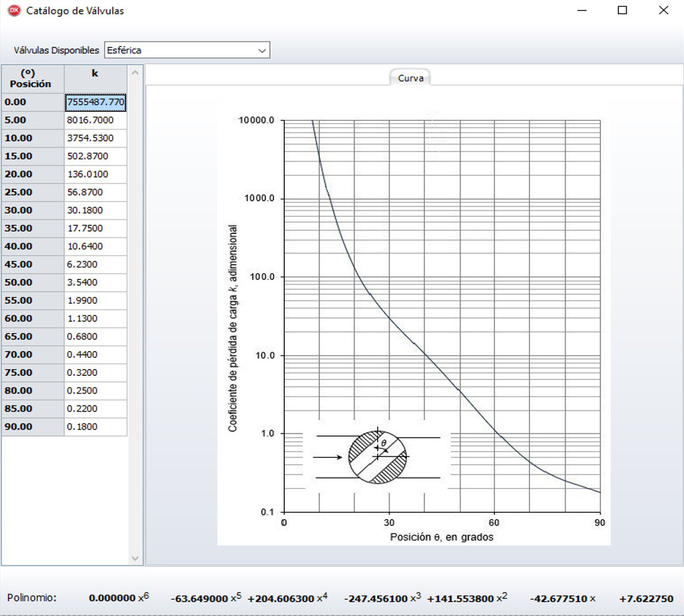The image size is (684, 616).
Task: Click the position row header 15.00
Action: pos(33,156)
